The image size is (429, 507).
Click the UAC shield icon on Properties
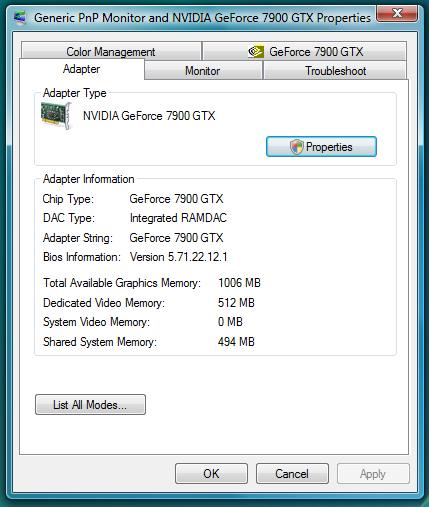pos(296,147)
